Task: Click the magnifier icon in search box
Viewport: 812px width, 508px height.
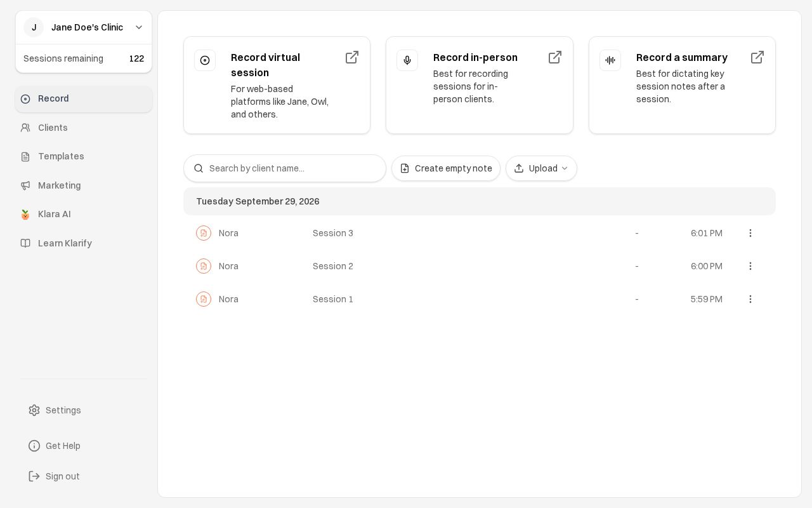Action: click(x=199, y=168)
